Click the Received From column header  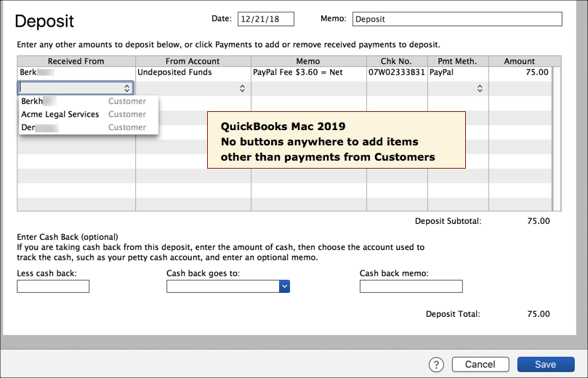(76, 61)
